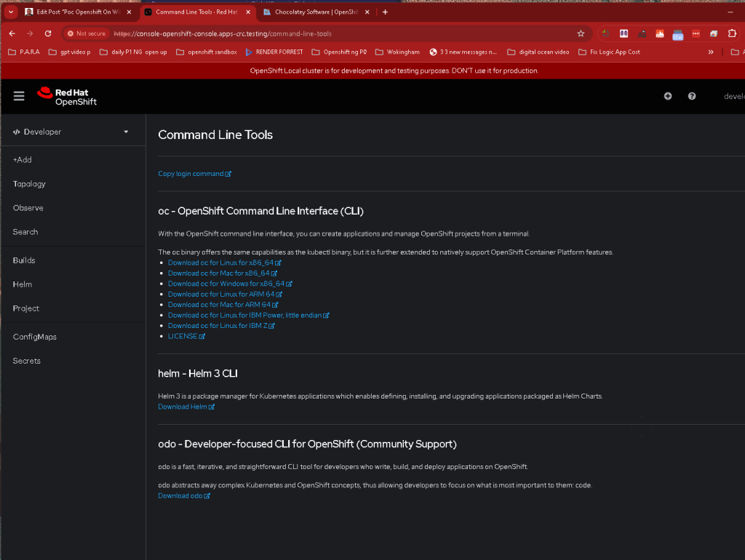Open the digital ocean video bookmark folder
Viewport: 745px width, 560px height.
click(538, 52)
